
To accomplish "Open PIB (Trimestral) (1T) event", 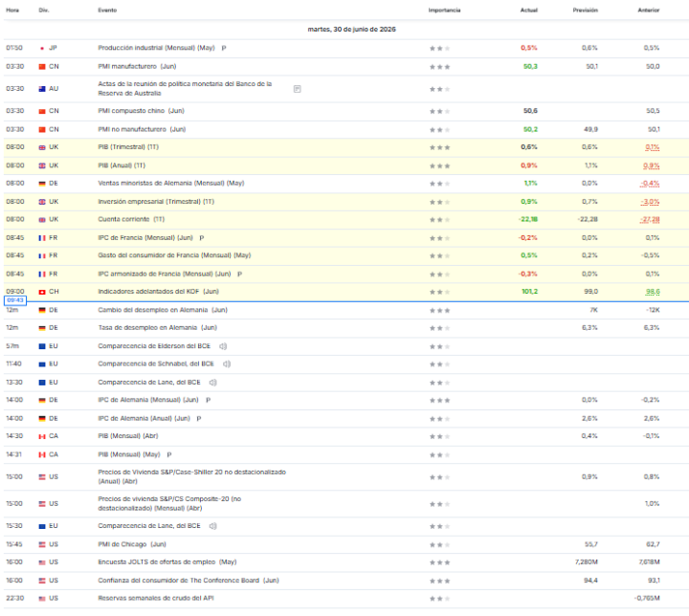I will point(128,146).
